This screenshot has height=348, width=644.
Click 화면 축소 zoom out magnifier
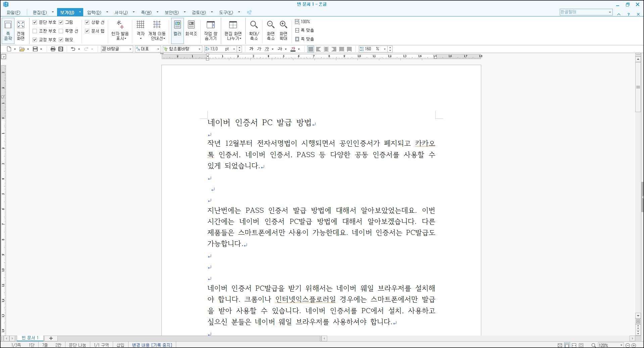pyautogui.click(x=270, y=31)
